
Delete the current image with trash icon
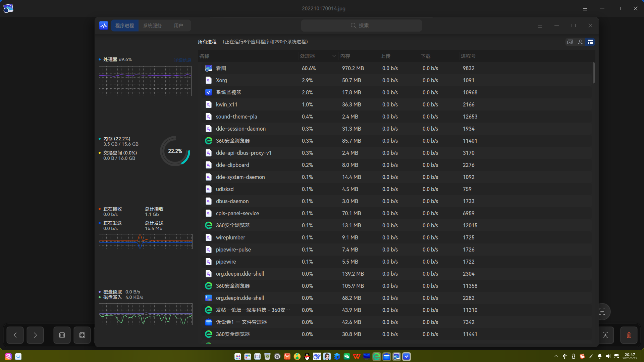pyautogui.click(x=629, y=335)
